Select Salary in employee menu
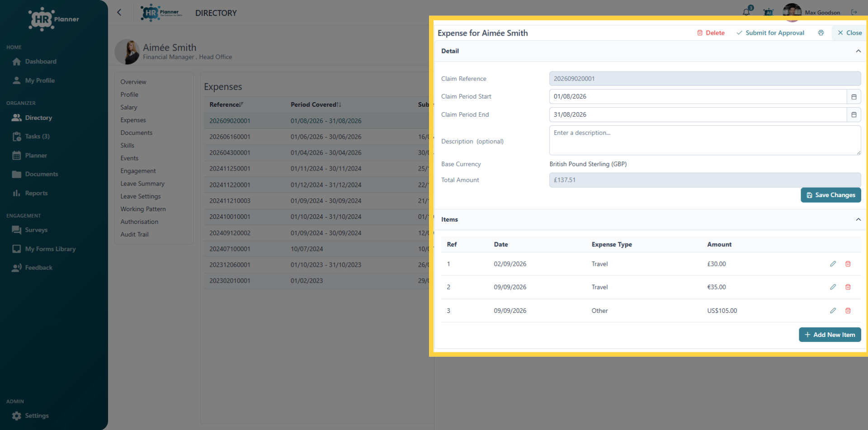This screenshot has width=868, height=430. point(129,107)
